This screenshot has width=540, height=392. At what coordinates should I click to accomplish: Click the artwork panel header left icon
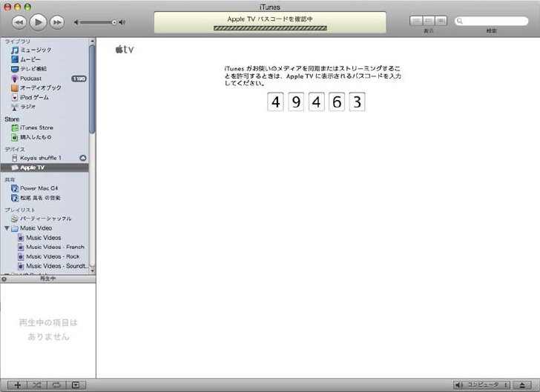click(x=4, y=279)
